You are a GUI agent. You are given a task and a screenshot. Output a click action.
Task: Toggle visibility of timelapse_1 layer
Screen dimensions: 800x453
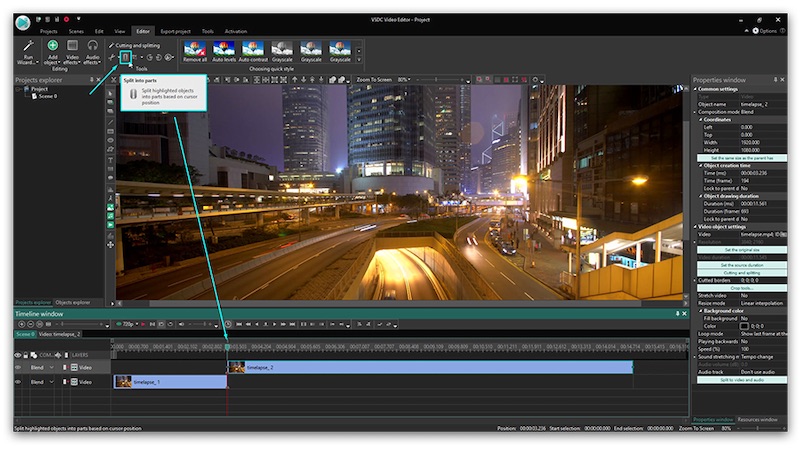(x=18, y=382)
